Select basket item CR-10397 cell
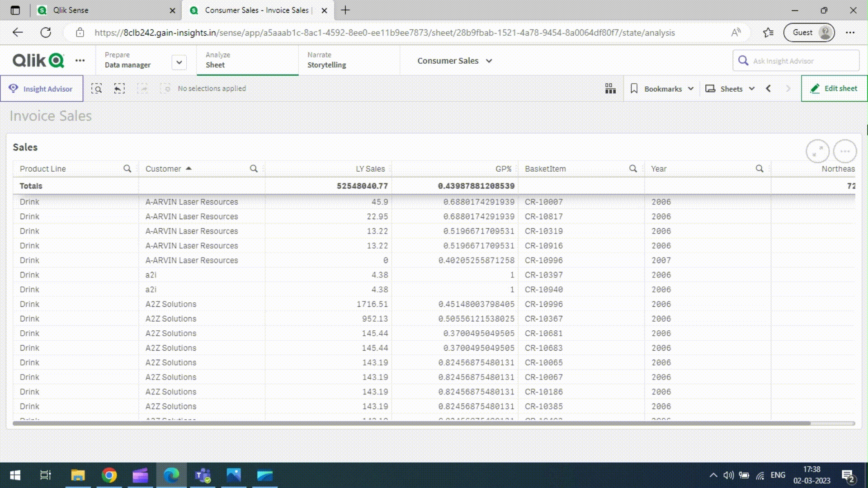Viewport: 868px width, 488px height. [x=581, y=275]
